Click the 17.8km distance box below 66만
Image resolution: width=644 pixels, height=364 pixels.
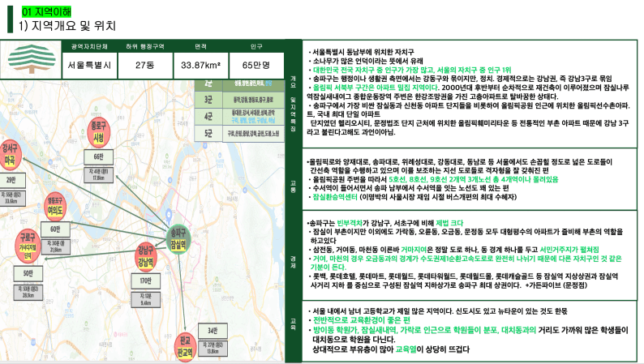click(x=98, y=174)
